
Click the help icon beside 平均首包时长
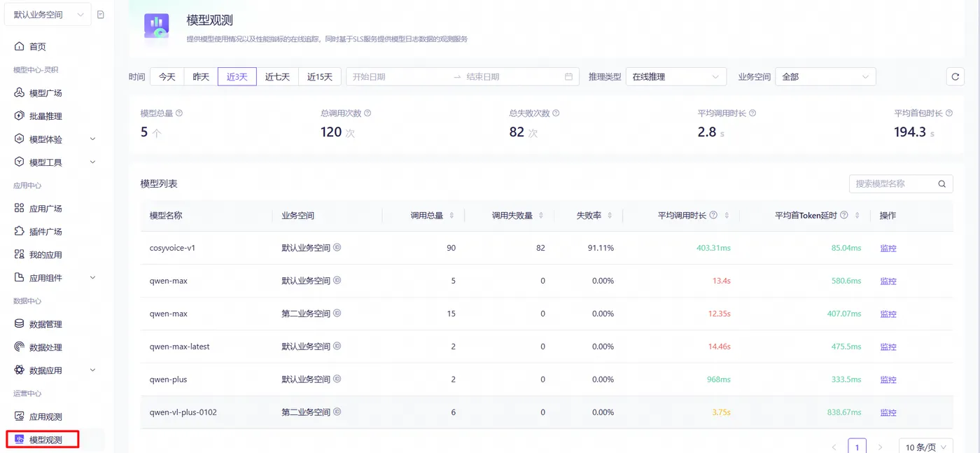[949, 113]
